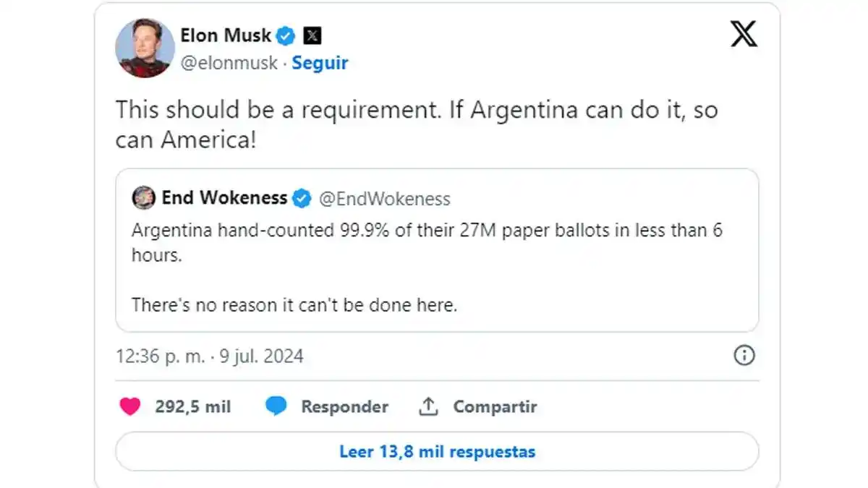The width and height of the screenshot is (868, 488).
Task: Open End Wokeness profile picture
Action: (142, 197)
